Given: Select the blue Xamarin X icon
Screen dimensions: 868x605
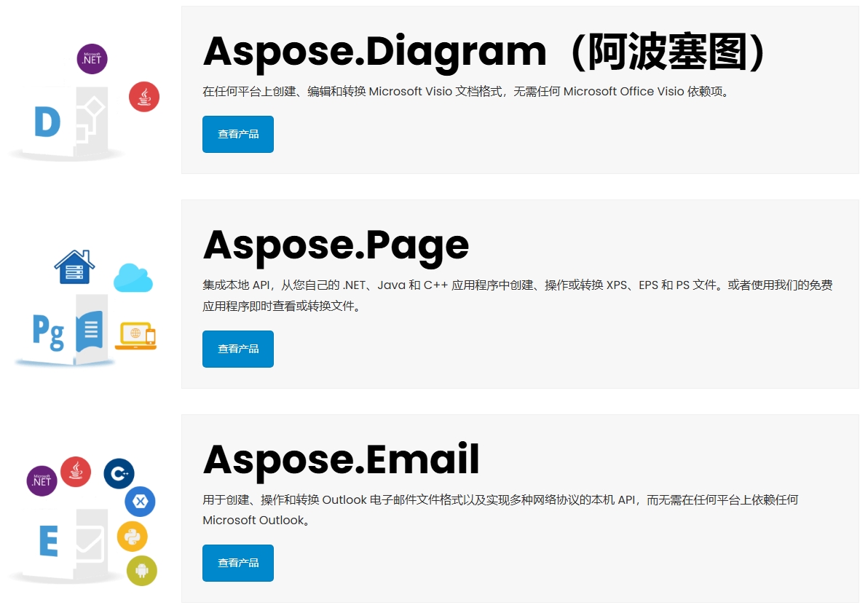Looking at the screenshot, I should (140, 502).
